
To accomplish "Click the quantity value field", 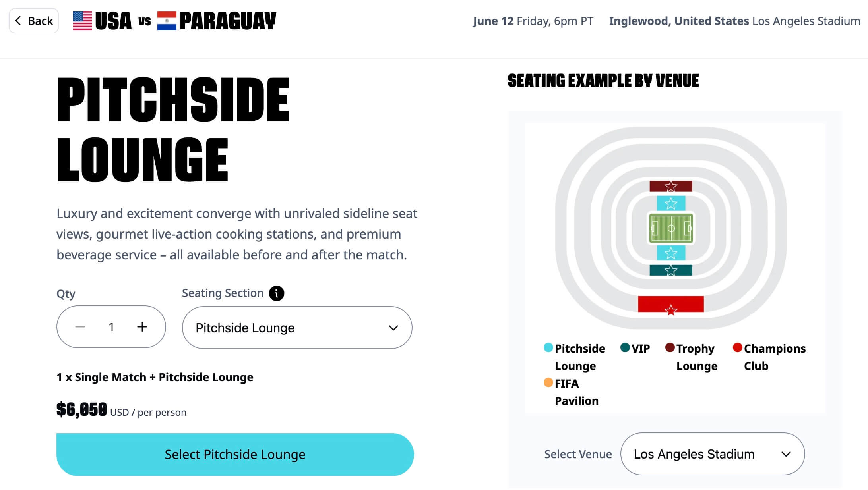I will click(x=111, y=326).
